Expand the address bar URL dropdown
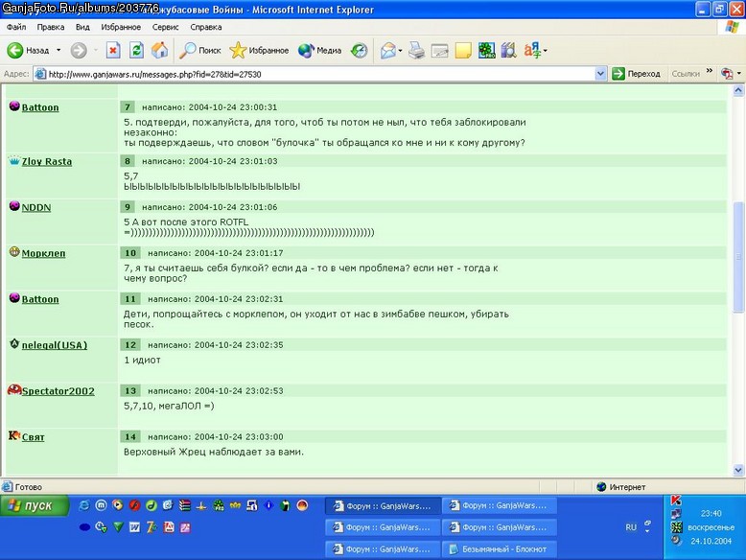Viewport: 746px width, 560px height. click(600, 74)
